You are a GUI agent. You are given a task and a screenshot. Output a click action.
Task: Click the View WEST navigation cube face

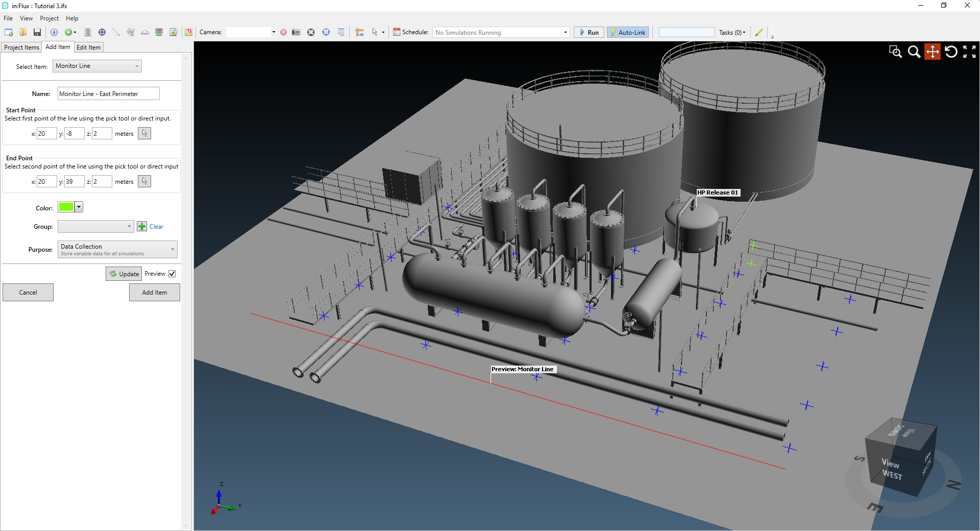891,469
